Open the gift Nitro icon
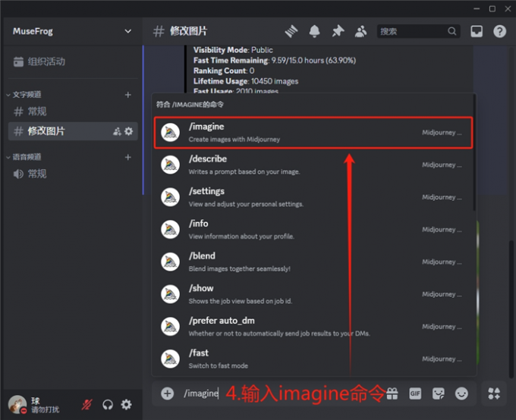 [392, 393]
